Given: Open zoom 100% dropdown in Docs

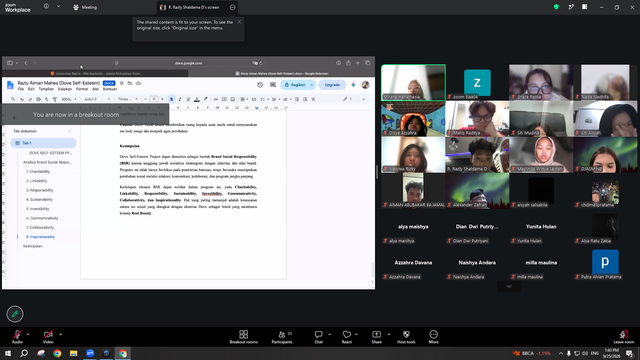Looking at the screenshot, I should click(69, 99).
